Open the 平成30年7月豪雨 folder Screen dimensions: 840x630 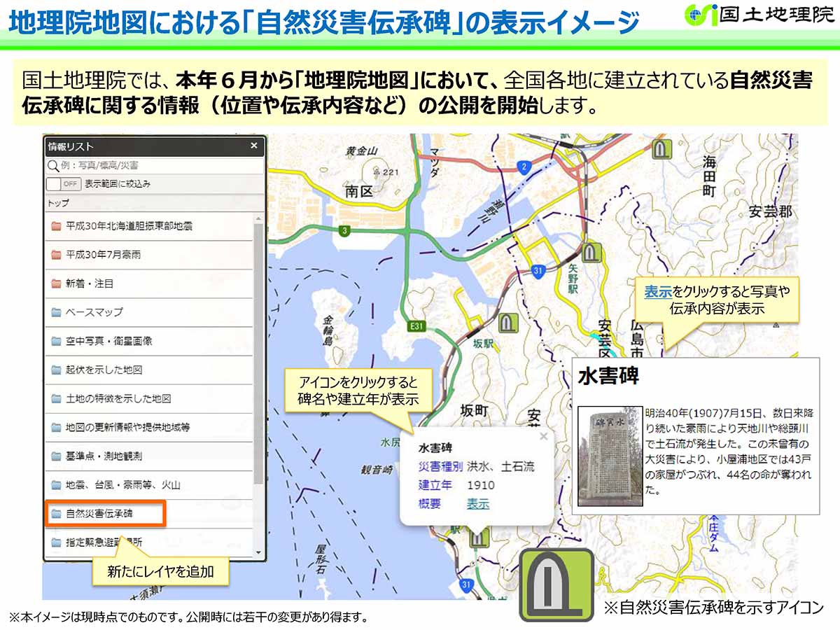click(x=149, y=255)
